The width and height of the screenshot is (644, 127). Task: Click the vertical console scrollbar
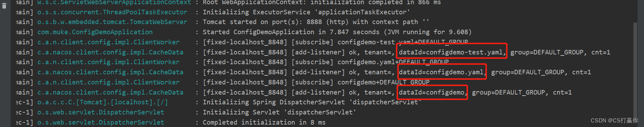click(x=635, y=70)
